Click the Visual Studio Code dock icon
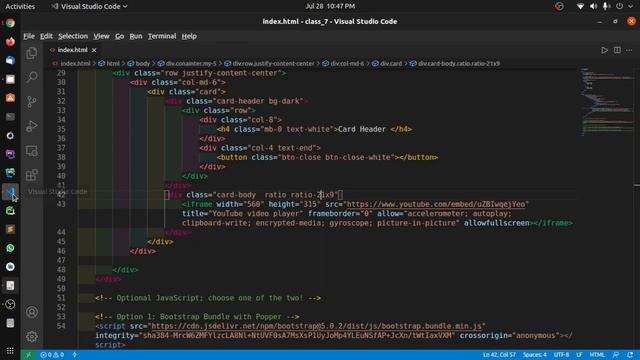The image size is (640, 360). pyautogui.click(x=10, y=191)
